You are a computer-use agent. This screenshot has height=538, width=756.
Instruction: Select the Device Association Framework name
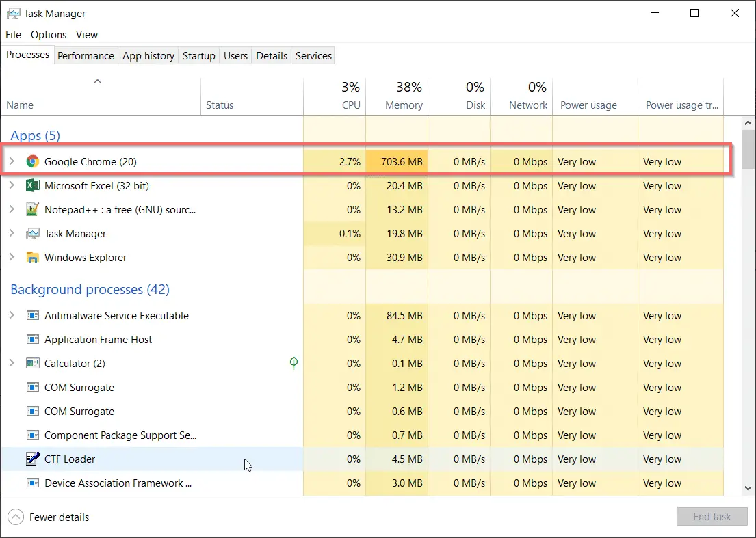(x=118, y=483)
